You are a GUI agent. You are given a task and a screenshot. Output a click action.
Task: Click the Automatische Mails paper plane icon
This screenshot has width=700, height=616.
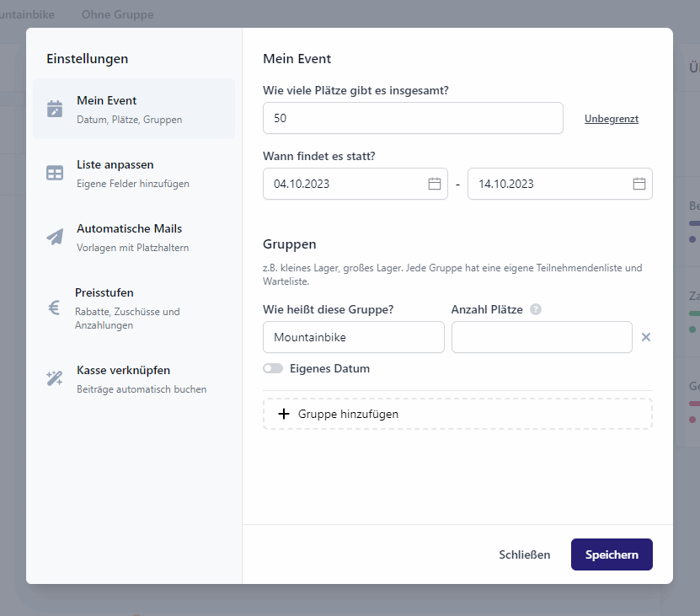[55, 237]
